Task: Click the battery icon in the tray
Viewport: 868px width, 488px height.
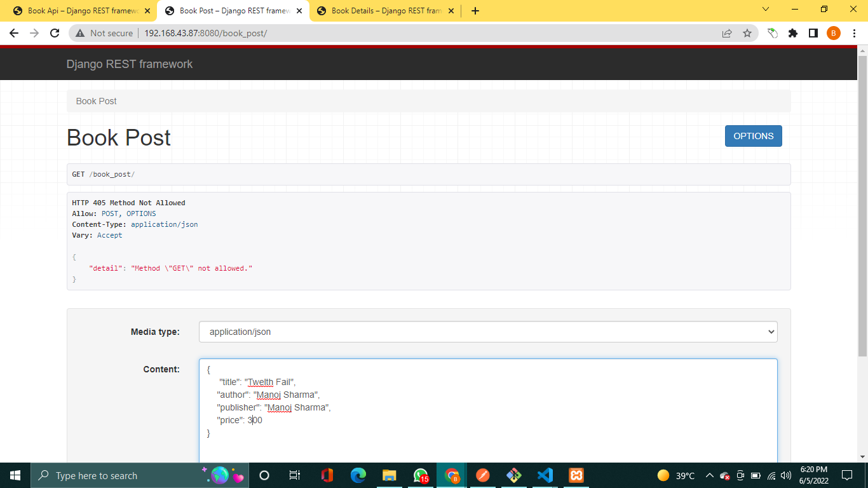Action: (756, 475)
